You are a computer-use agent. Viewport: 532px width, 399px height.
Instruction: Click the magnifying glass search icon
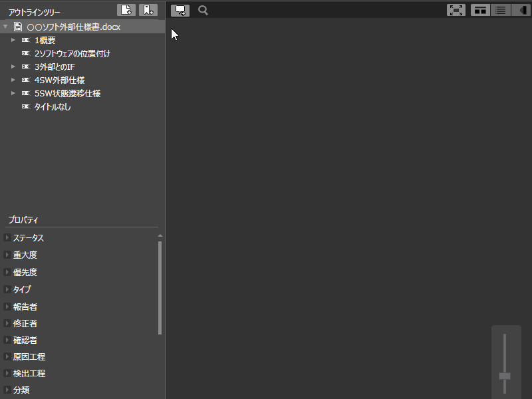tap(203, 10)
